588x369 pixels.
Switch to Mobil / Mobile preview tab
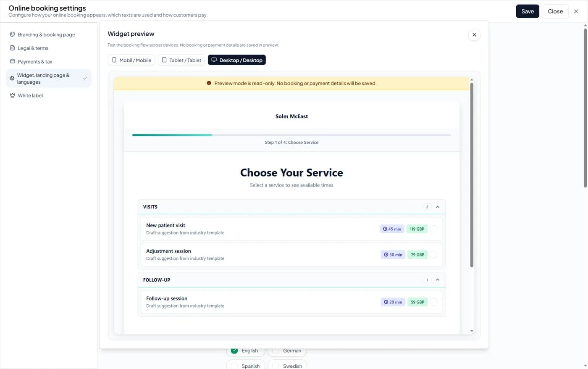pos(131,60)
